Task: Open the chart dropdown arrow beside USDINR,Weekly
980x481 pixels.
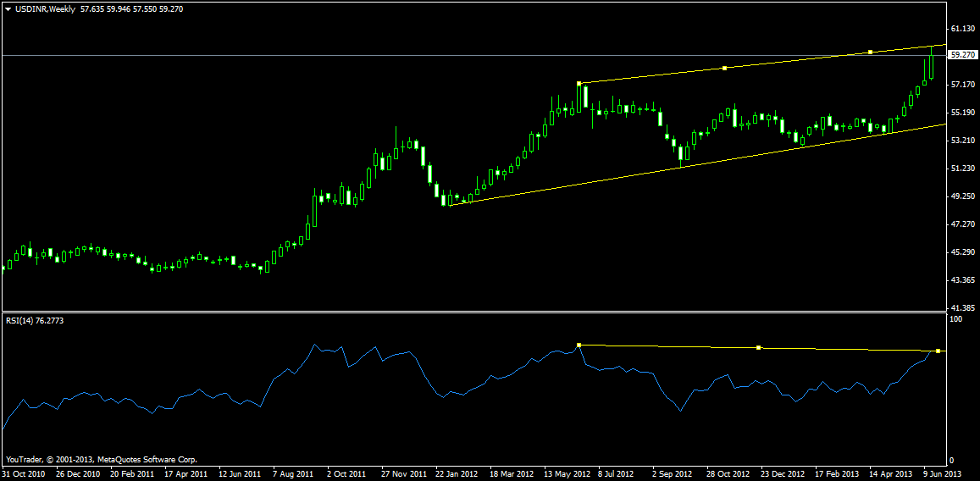Action: click(8, 8)
